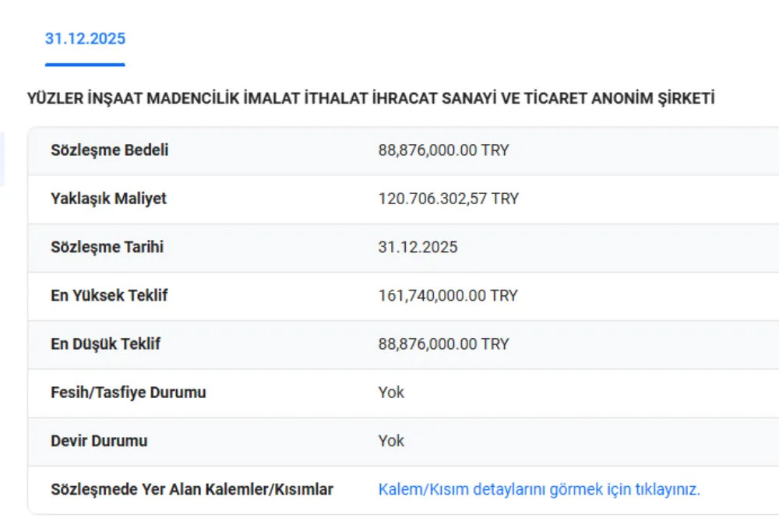Screen dimensions: 779x532
Task: Click the Yaklaşık Maliyet label
Action: coord(109,199)
